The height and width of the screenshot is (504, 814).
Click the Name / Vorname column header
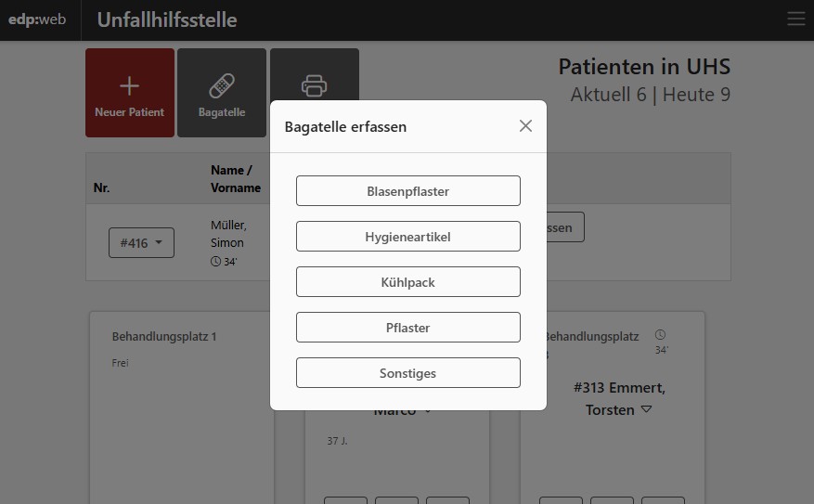[236, 178]
